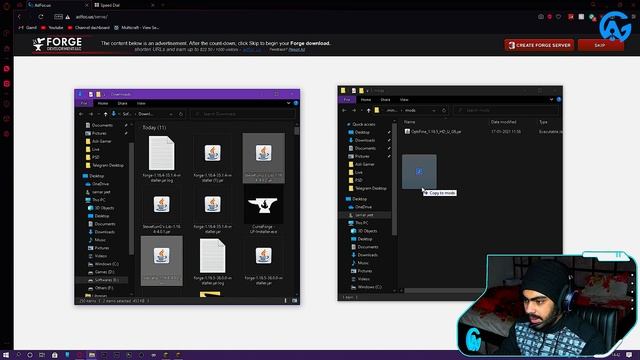This screenshot has height=360, width=640.
Task: Refresh the mods window folder view
Action: coord(444,110)
